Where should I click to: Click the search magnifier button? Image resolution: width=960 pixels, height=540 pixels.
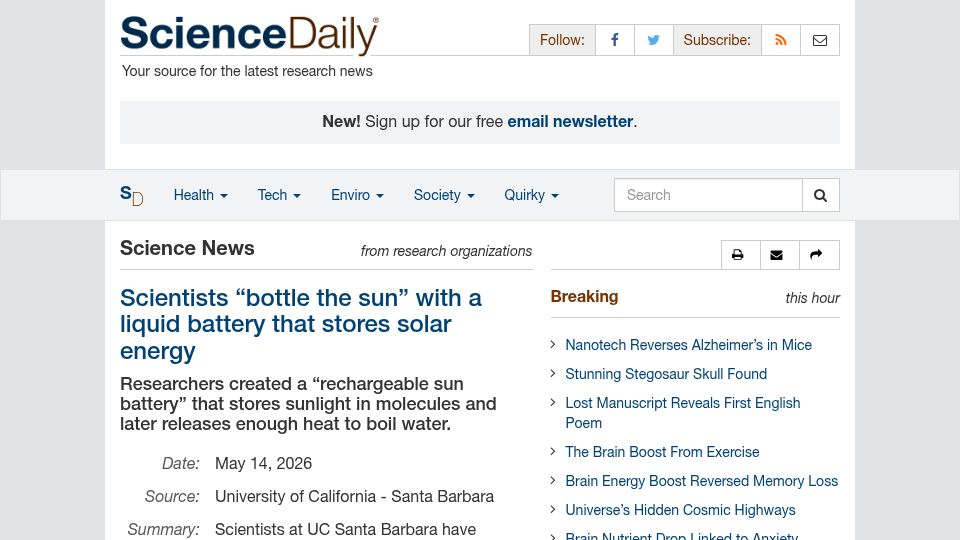820,195
